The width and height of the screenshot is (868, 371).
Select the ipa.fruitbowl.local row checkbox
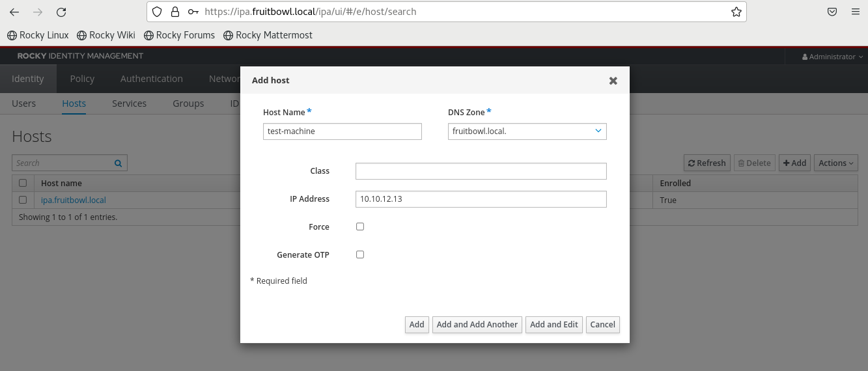click(x=23, y=200)
